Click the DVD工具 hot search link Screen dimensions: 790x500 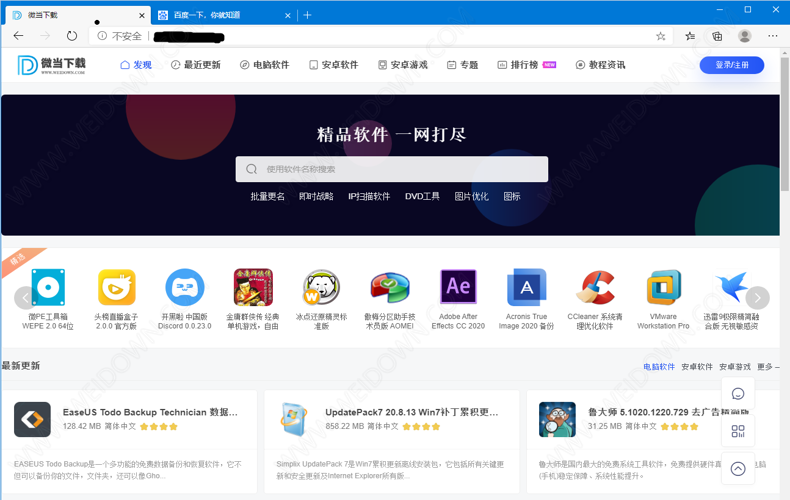point(422,197)
